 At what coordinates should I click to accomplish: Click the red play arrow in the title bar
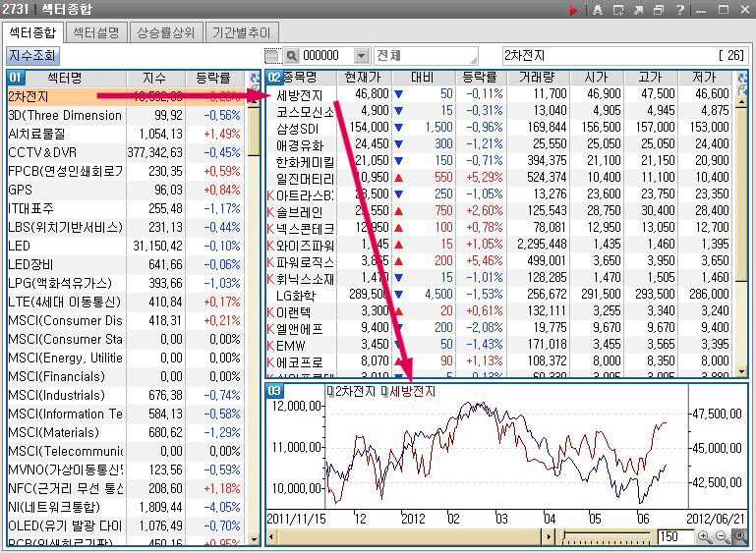[x=572, y=10]
